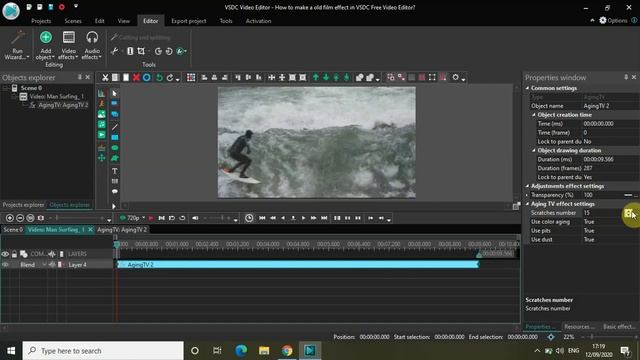The image size is (640, 360).
Task: Select the rectangle shape tool
Action: [115, 137]
